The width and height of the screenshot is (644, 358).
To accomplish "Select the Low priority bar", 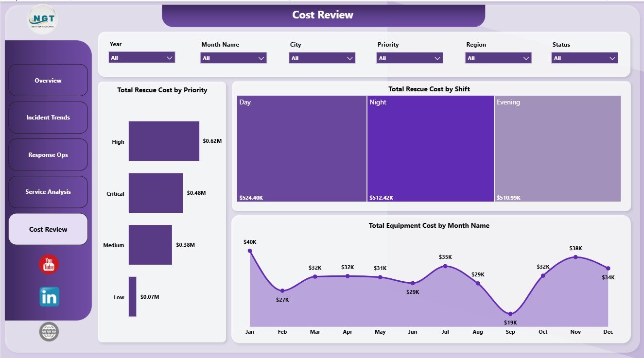I will (x=132, y=297).
